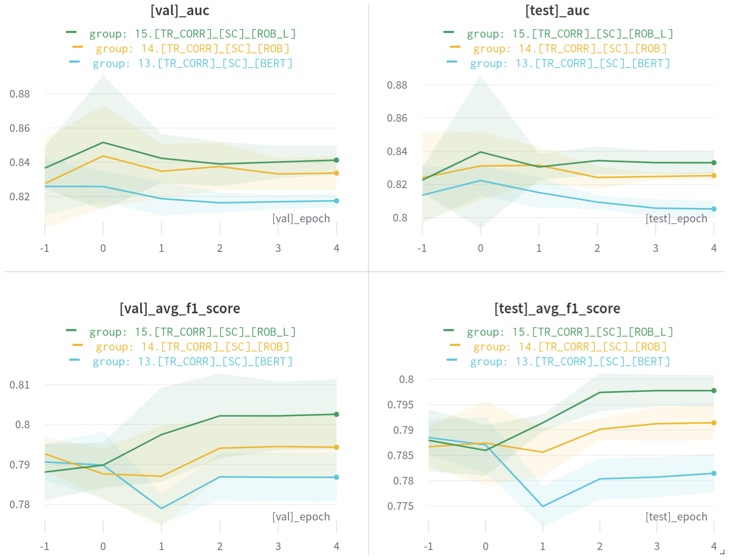The width and height of the screenshot is (732, 560).
Task: Toggle group 15 ROB_L legend in [val]_auc
Action: 193,34
